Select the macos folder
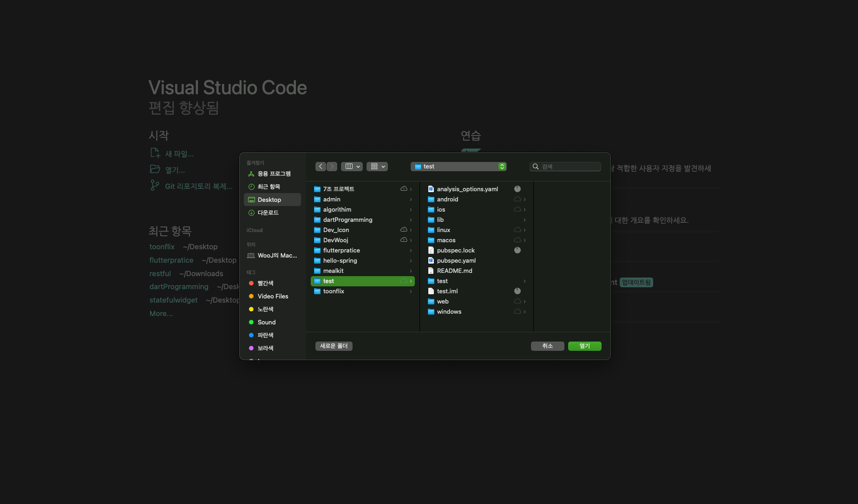This screenshot has height=504, width=858. (477, 240)
